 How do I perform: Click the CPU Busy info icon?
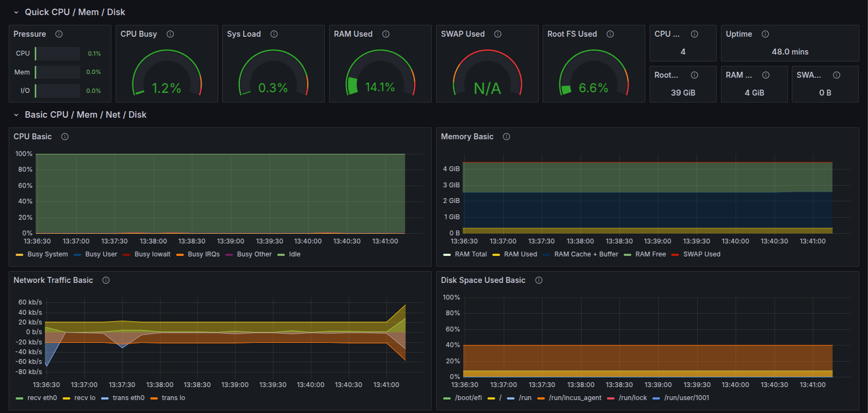pos(170,34)
